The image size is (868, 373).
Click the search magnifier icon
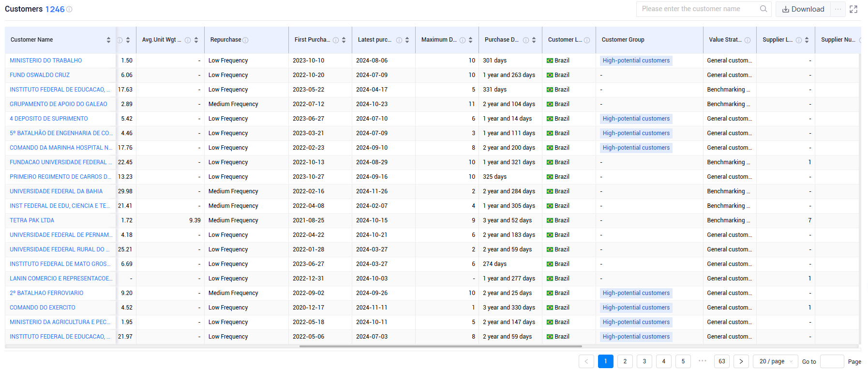click(x=763, y=9)
